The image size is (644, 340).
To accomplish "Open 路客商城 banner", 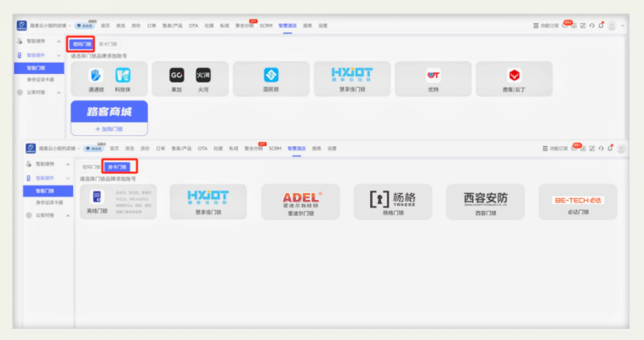I will pyautogui.click(x=109, y=111).
